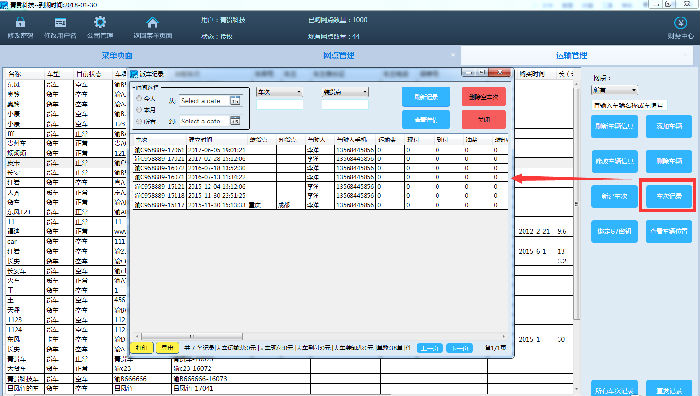Open the calendar icon for the start date
This screenshot has width=700, height=396.
tap(235, 101)
